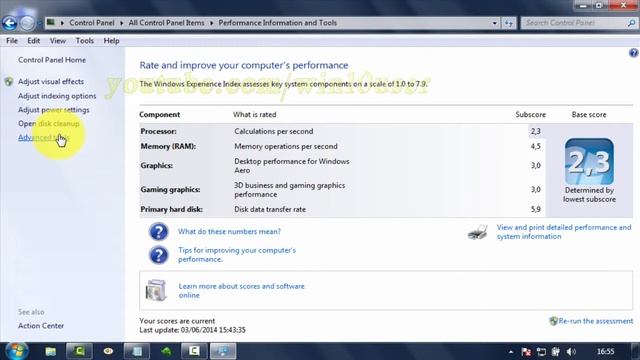Viewport: 640px width, 360px height.
Task: Click the volume speaker tray icon
Action: pyautogui.click(x=571, y=351)
